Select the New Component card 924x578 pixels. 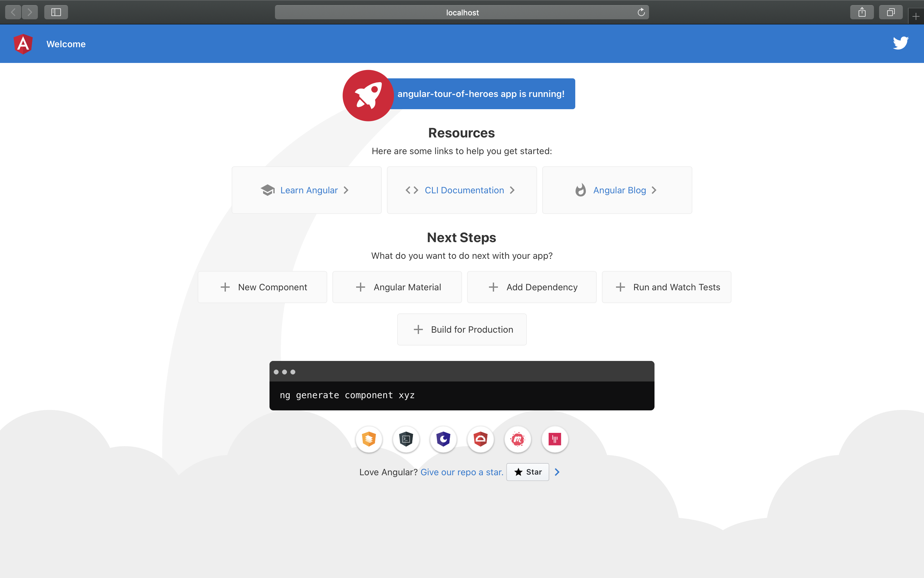pos(262,287)
